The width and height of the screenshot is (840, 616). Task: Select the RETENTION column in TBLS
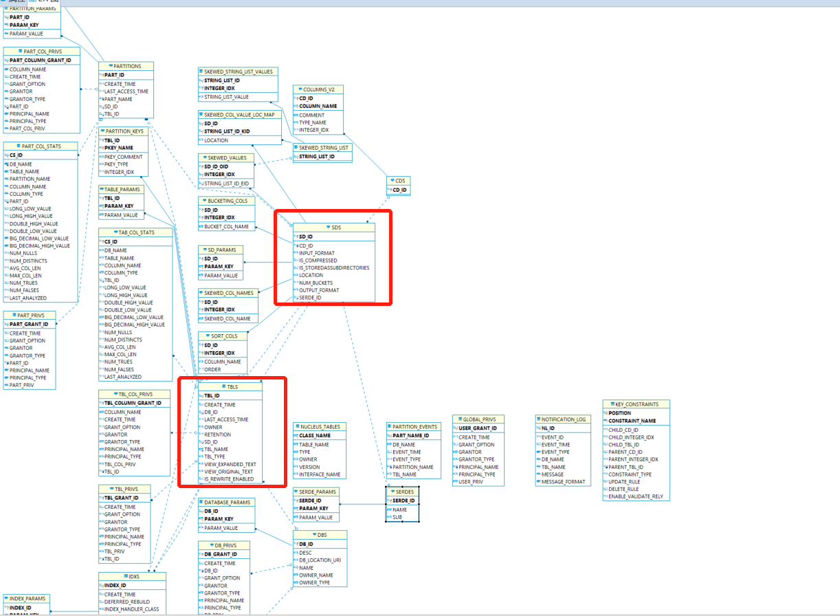coord(218,434)
